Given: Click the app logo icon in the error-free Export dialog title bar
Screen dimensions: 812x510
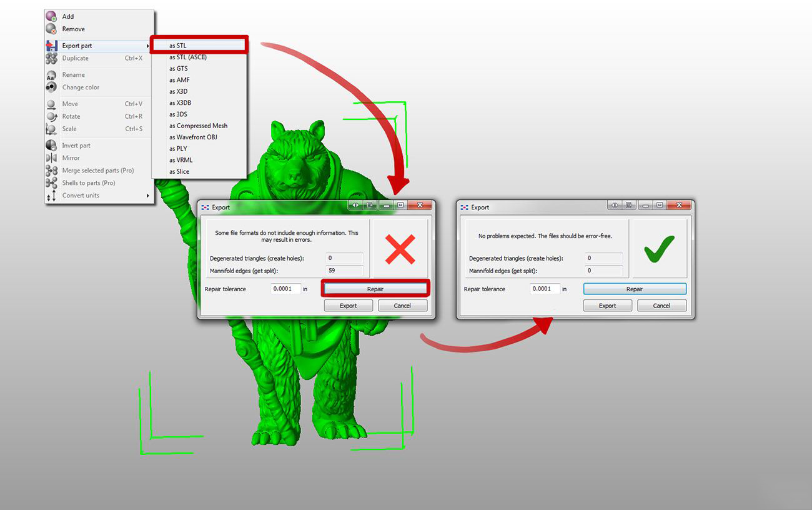Looking at the screenshot, I should tap(463, 207).
